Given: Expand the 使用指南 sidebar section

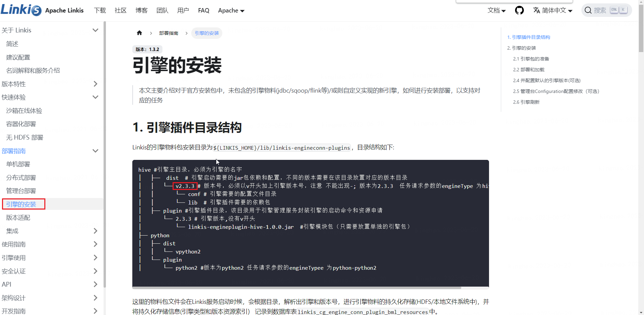Looking at the screenshot, I should click(x=95, y=244).
